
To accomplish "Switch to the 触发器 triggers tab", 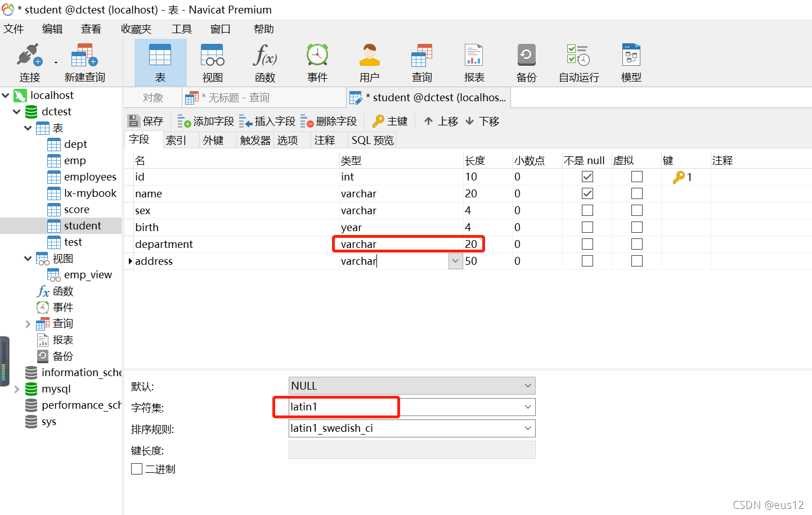I will [x=255, y=140].
